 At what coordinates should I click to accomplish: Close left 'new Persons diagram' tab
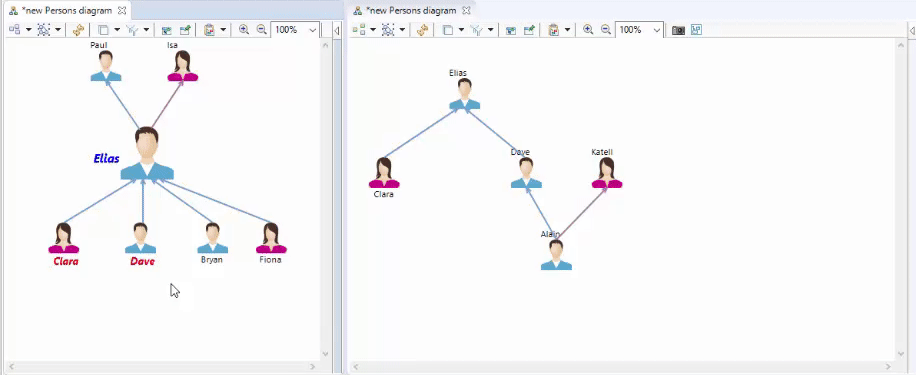coord(122,11)
